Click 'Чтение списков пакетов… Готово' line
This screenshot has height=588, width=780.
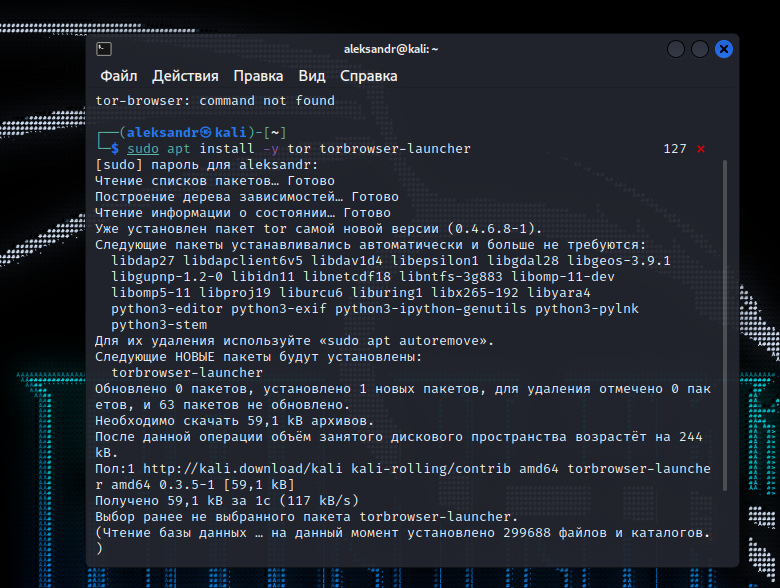coord(215,181)
